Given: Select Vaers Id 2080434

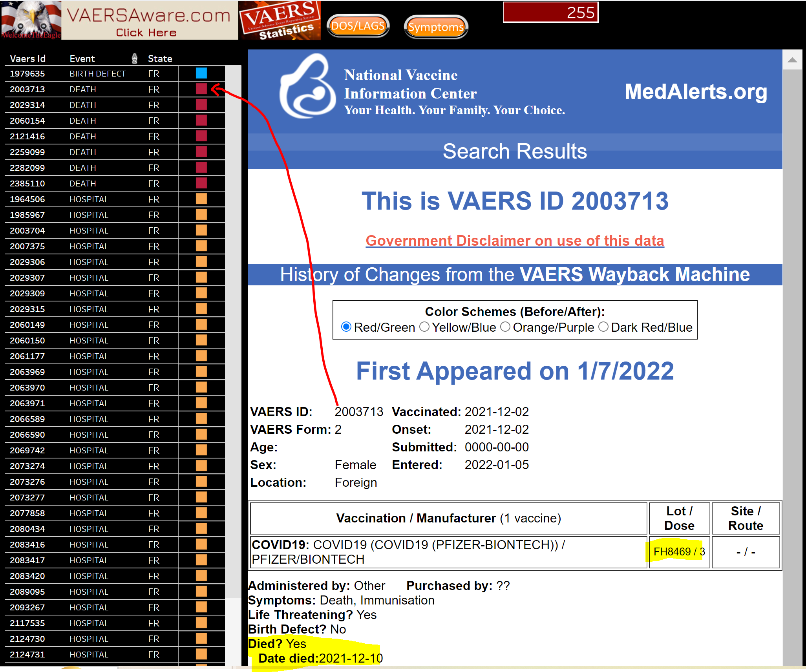Looking at the screenshot, I should click(27, 529).
